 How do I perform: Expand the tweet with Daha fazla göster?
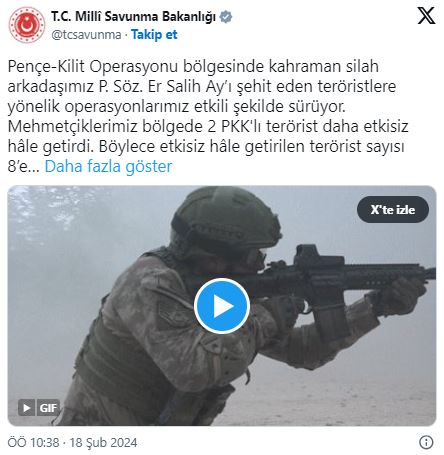pos(108,166)
